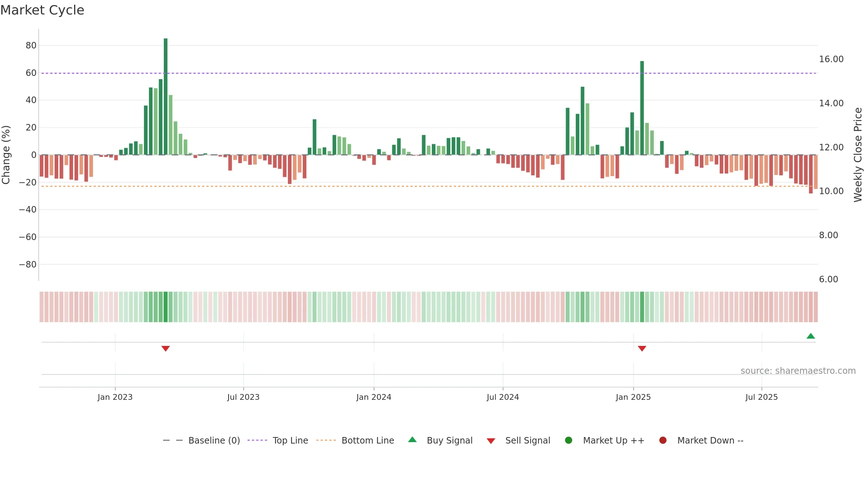Toggle the Bottom Line legend entry
Image resolution: width=868 pixels, height=488 pixels.
tap(355, 440)
